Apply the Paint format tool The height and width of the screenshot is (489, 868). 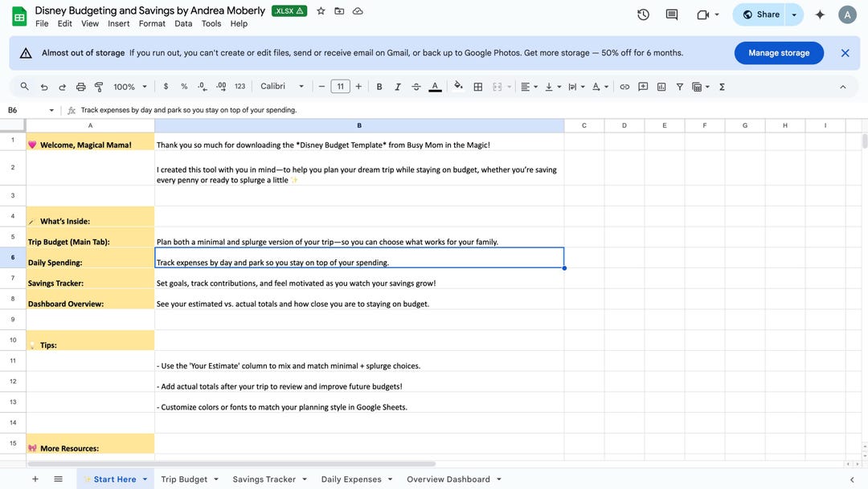pos(98,86)
